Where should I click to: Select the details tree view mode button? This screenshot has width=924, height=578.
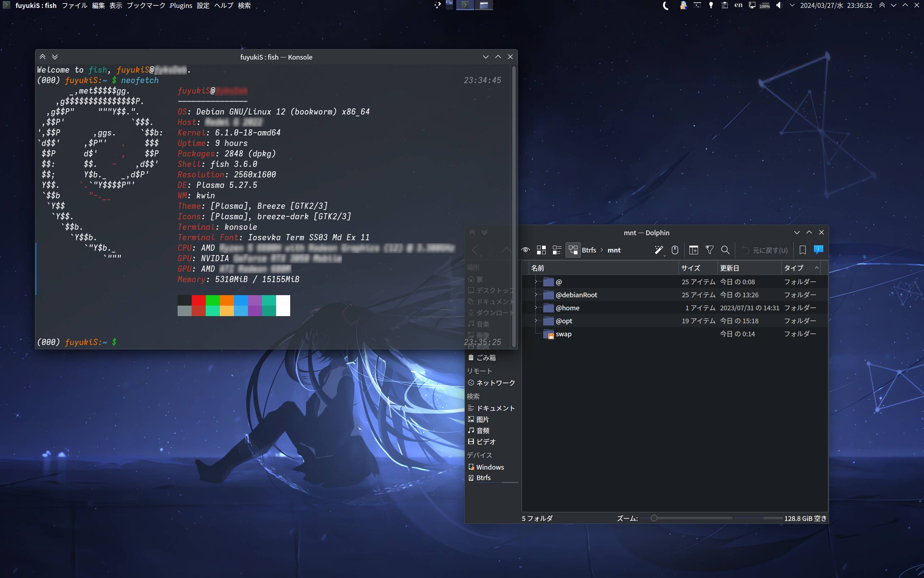(573, 250)
